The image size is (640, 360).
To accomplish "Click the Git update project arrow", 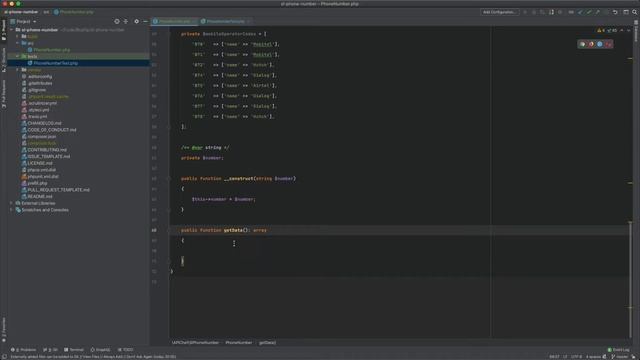I will point(580,12).
